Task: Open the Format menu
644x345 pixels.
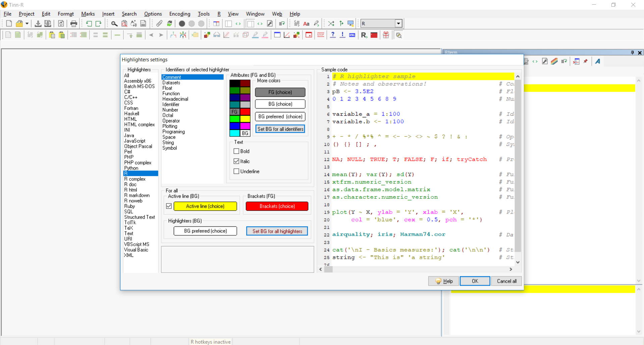Action: [66, 14]
